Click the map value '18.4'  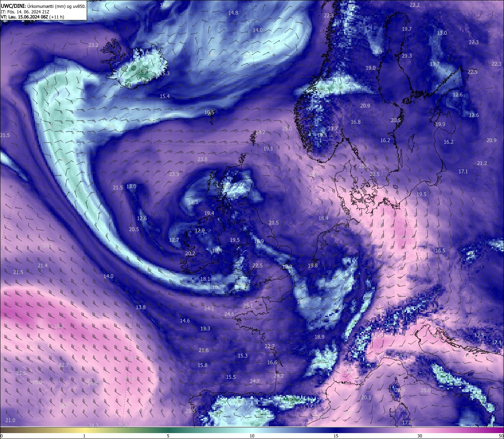[323, 219]
